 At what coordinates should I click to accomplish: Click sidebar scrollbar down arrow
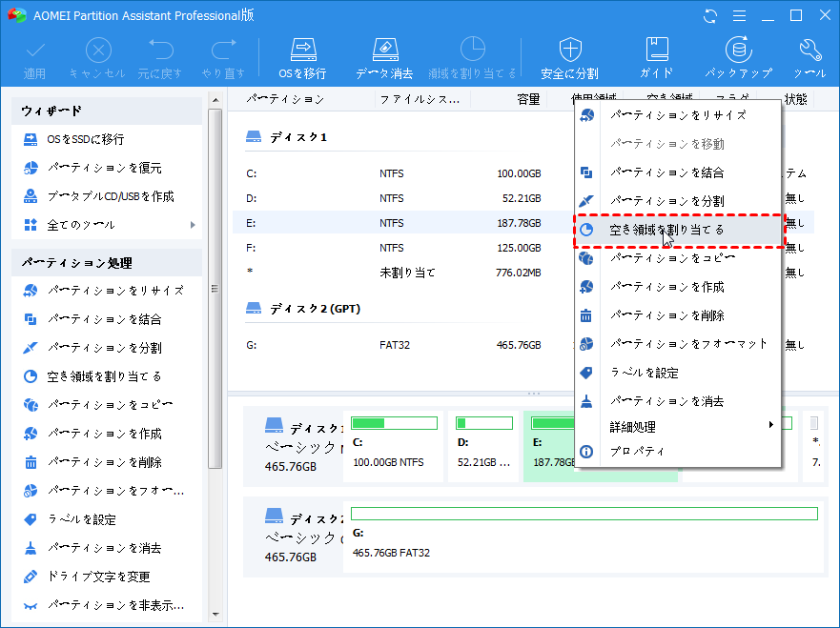pos(215,614)
